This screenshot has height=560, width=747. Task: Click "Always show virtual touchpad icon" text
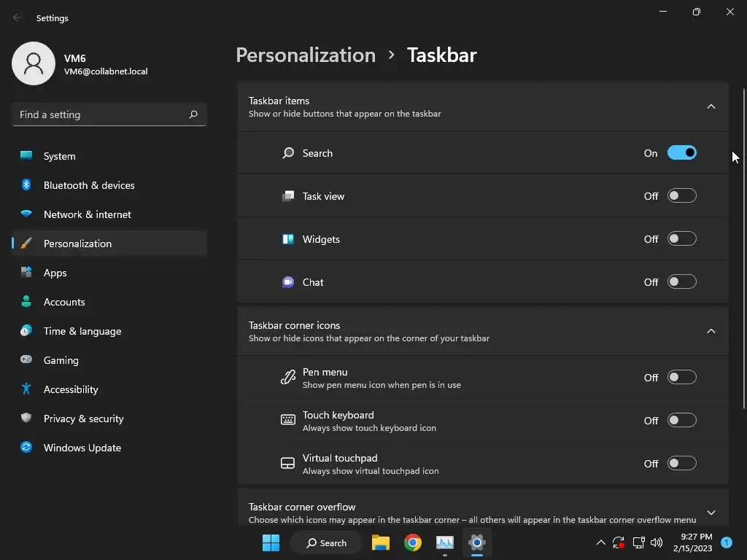pos(371,470)
